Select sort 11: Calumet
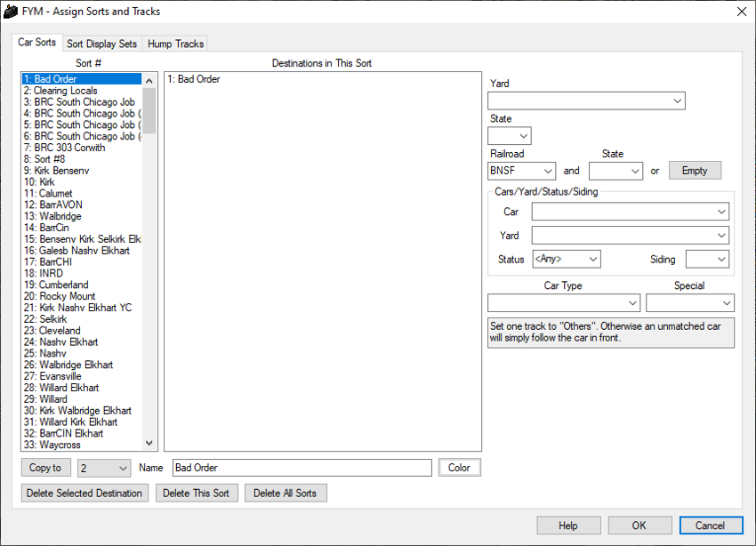This screenshot has width=756, height=546. point(82,193)
